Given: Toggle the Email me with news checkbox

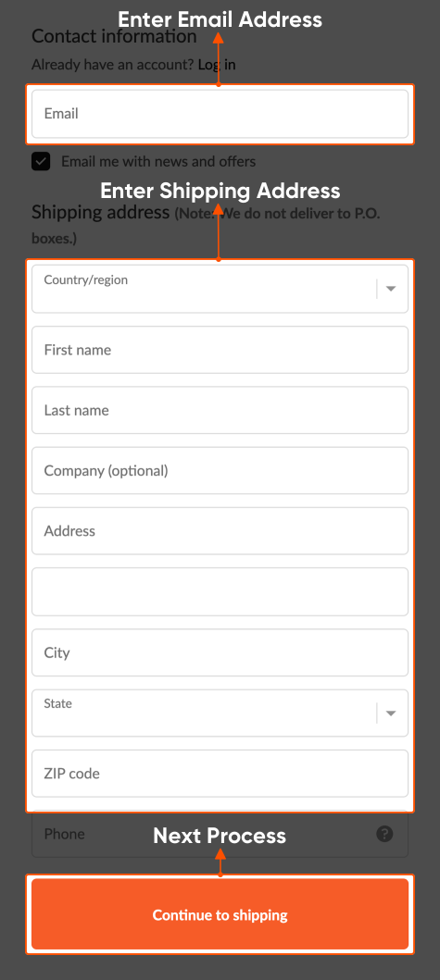Looking at the screenshot, I should pos(42,161).
